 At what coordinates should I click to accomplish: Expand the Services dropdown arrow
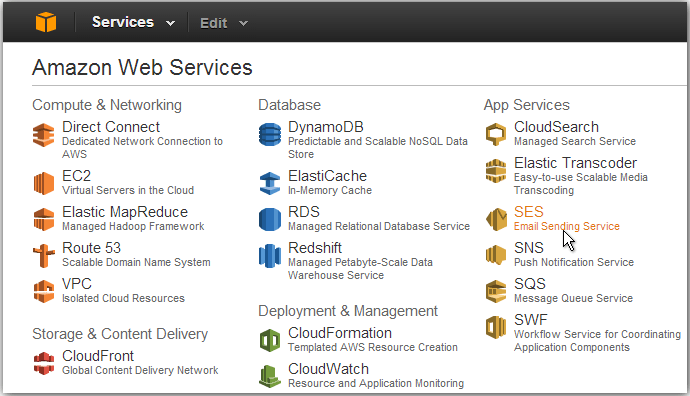(x=171, y=23)
